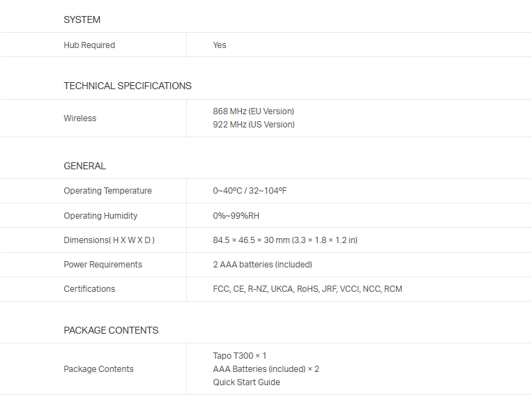Click the SYSTEM section heading
Screen dimensions: 532x404
82,20
